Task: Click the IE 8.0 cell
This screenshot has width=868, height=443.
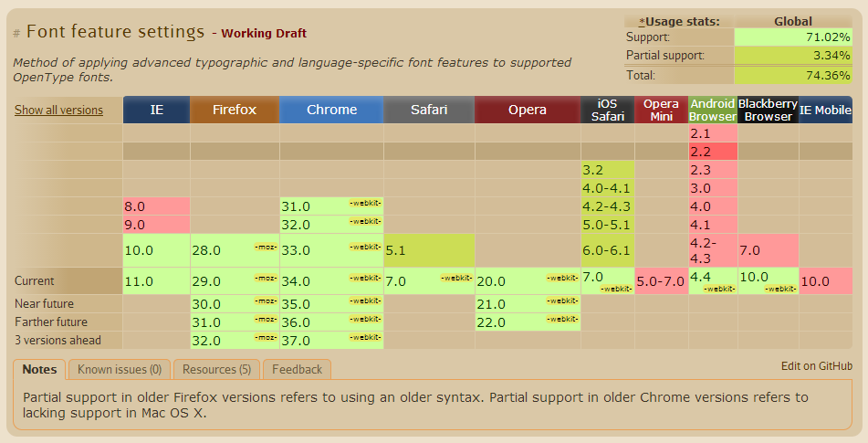Action: coord(157,206)
